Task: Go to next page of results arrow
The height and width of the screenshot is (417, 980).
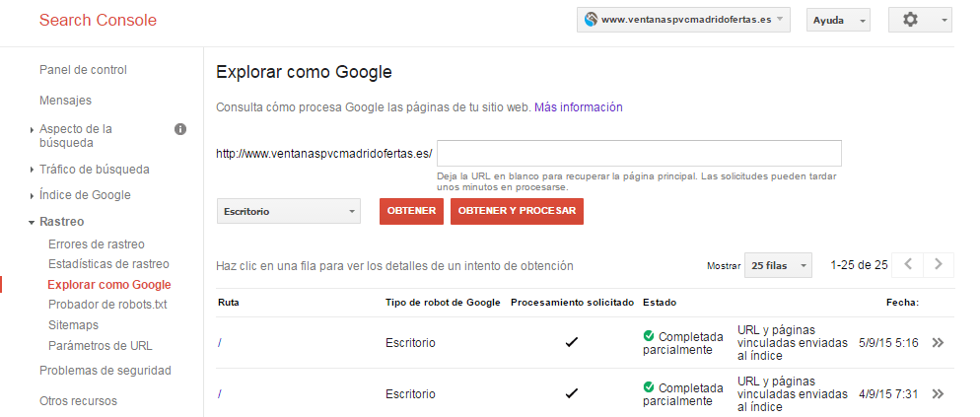Action: [939, 264]
